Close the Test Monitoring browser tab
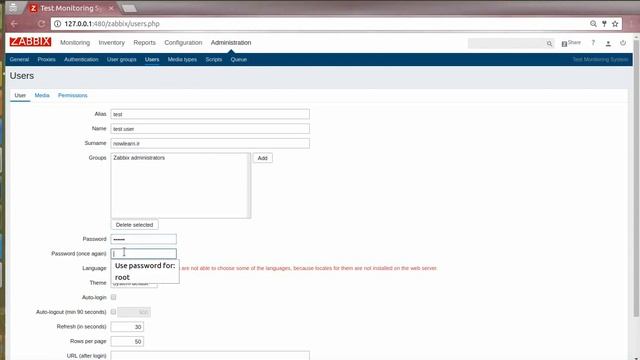The image size is (640, 360). (x=111, y=8)
